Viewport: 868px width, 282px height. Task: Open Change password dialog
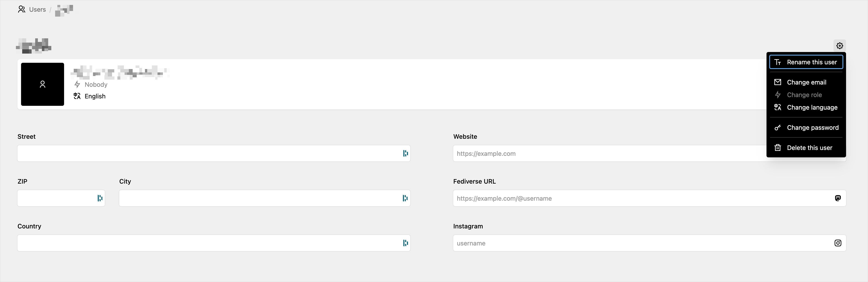806,128
